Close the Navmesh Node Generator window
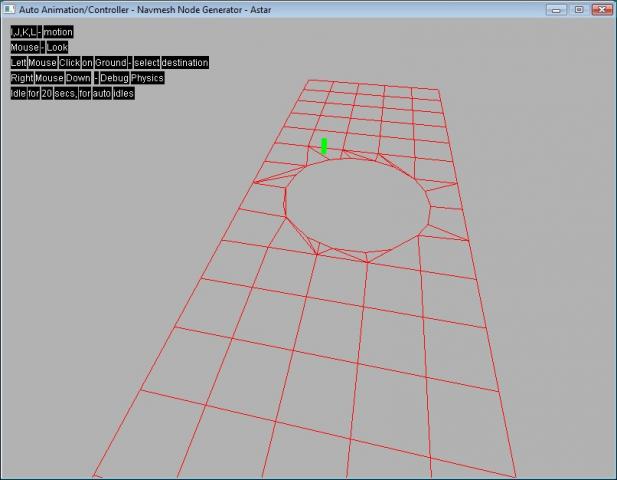 [x=602, y=9]
